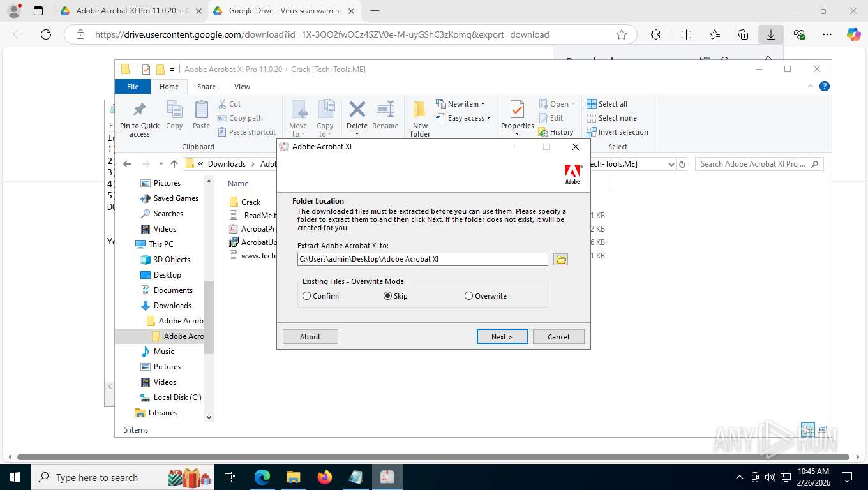
Task: Open a new browser tab
Action: [x=375, y=11]
